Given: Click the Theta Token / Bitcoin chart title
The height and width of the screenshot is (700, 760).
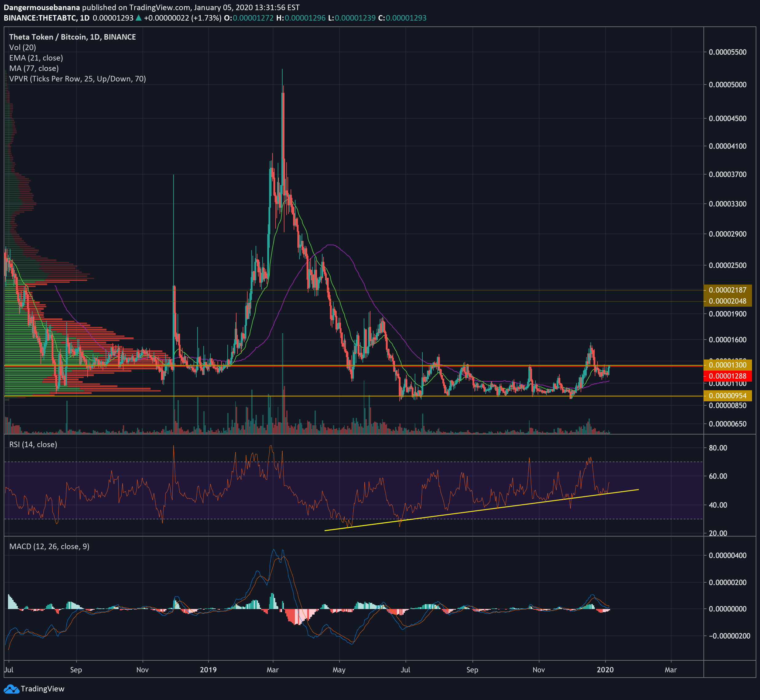Looking at the screenshot, I should [x=72, y=37].
